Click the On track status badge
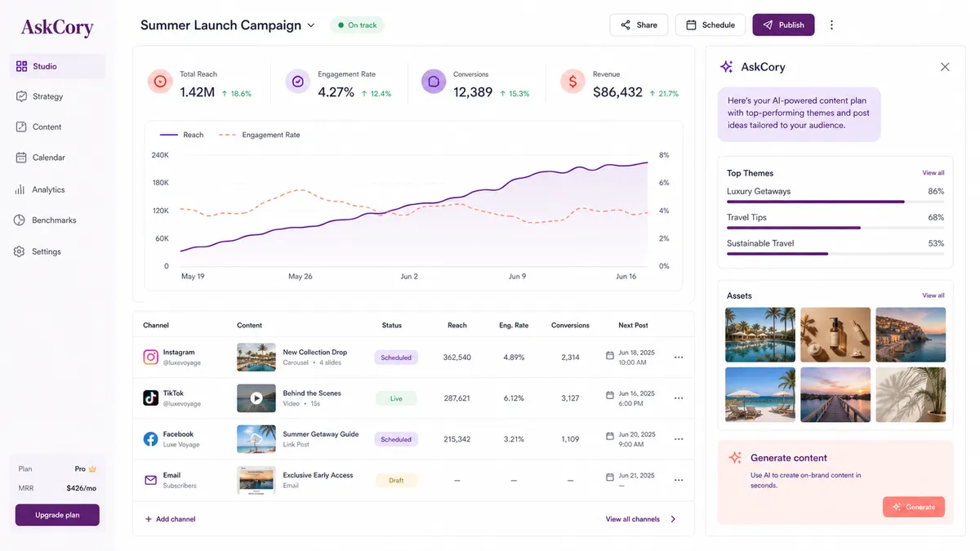 [357, 25]
